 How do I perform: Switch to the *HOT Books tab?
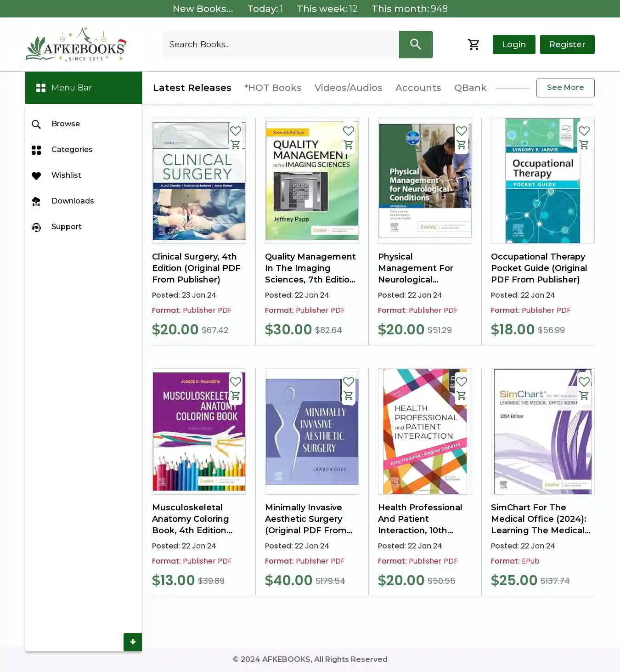(x=273, y=88)
